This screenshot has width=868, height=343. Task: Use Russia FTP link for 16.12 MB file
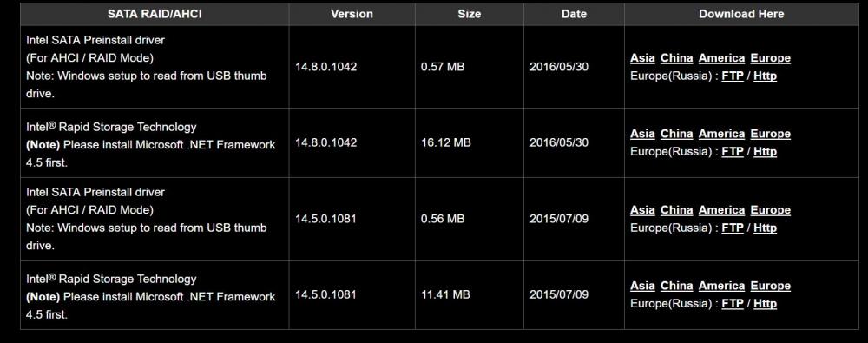coord(733,152)
